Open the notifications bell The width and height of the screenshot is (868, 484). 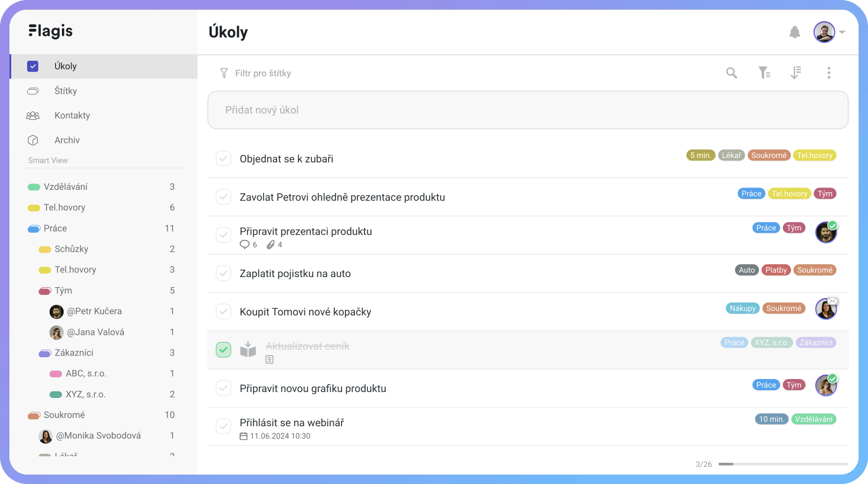pyautogui.click(x=795, y=32)
